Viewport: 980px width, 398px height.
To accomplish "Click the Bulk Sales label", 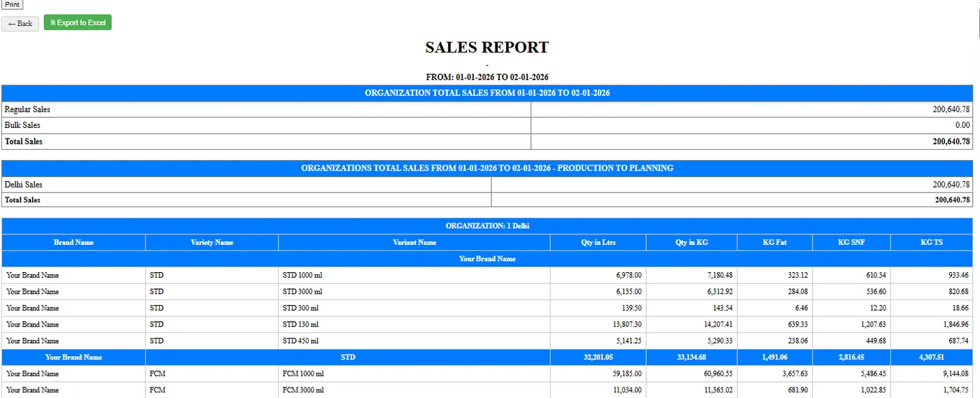I will (22, 125).
